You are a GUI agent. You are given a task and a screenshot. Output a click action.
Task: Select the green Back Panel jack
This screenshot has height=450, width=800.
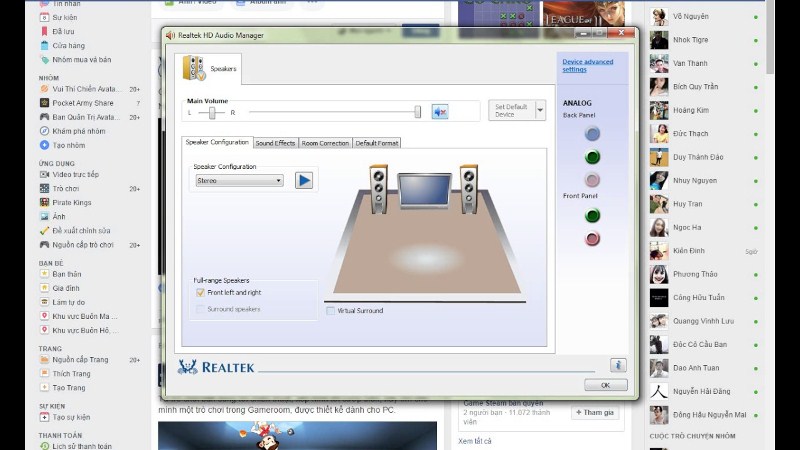point(592,157)
